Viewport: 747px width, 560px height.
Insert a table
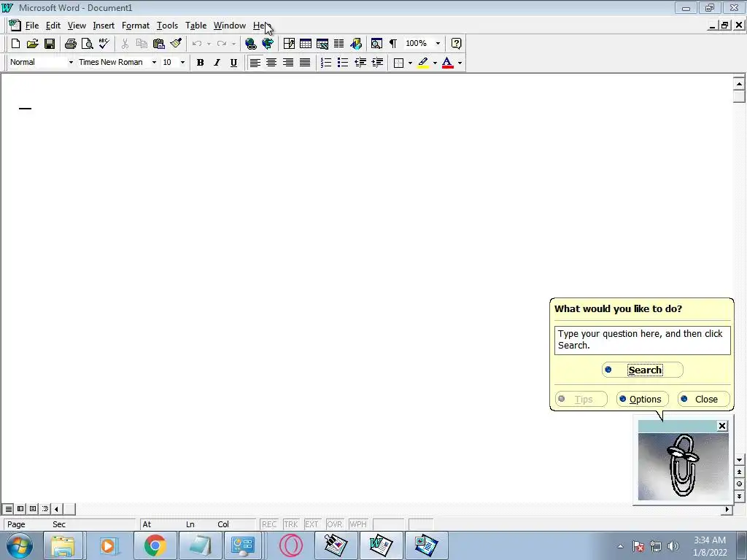(x=306, y=44)
